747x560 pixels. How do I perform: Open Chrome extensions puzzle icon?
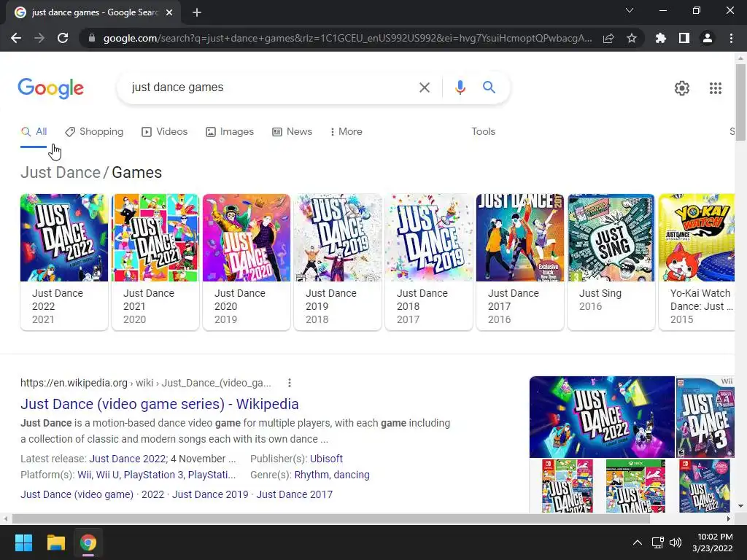pyautogui.click(x=661, y=38)
